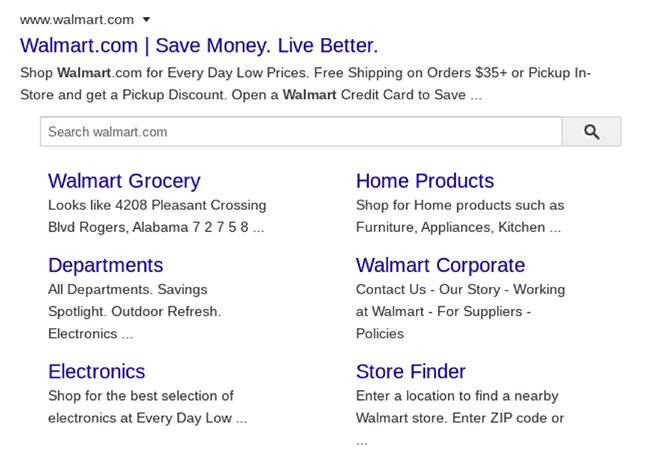Click the www.walmart.com URL text
650x457 pixels.
coord(77,19)
